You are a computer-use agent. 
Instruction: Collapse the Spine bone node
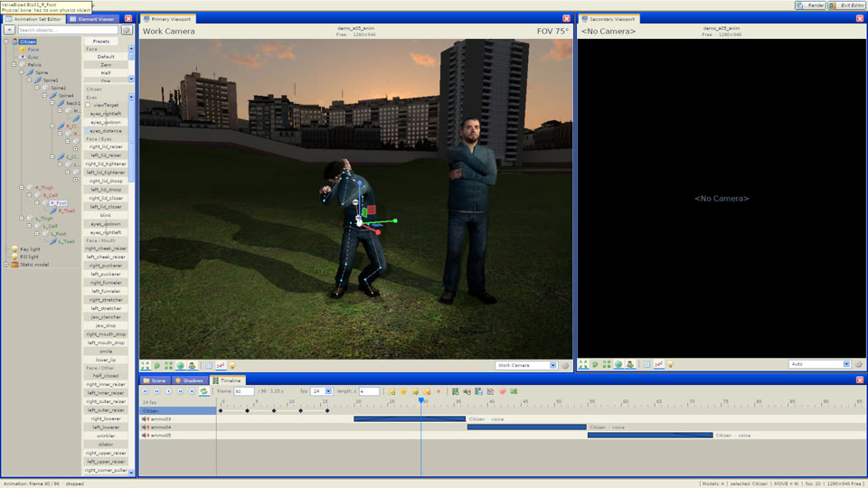[22, 72]
